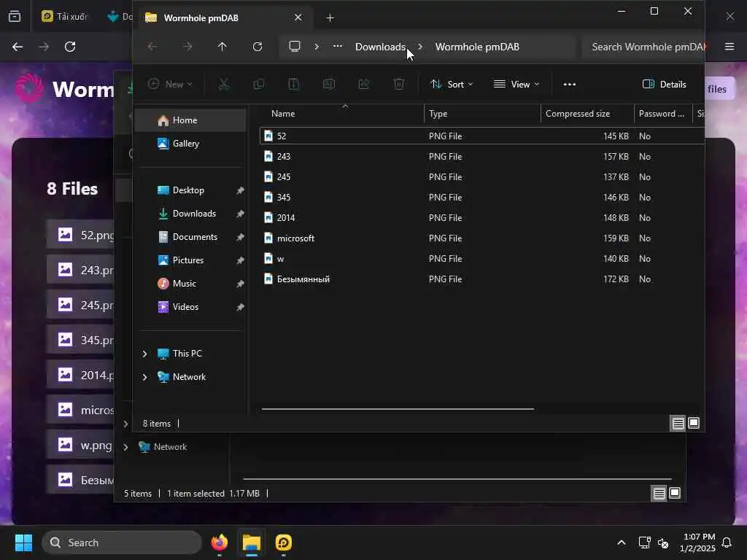Click the browser reload button
The height and width of the screenshot is (560, 747).
coord(70,47)
